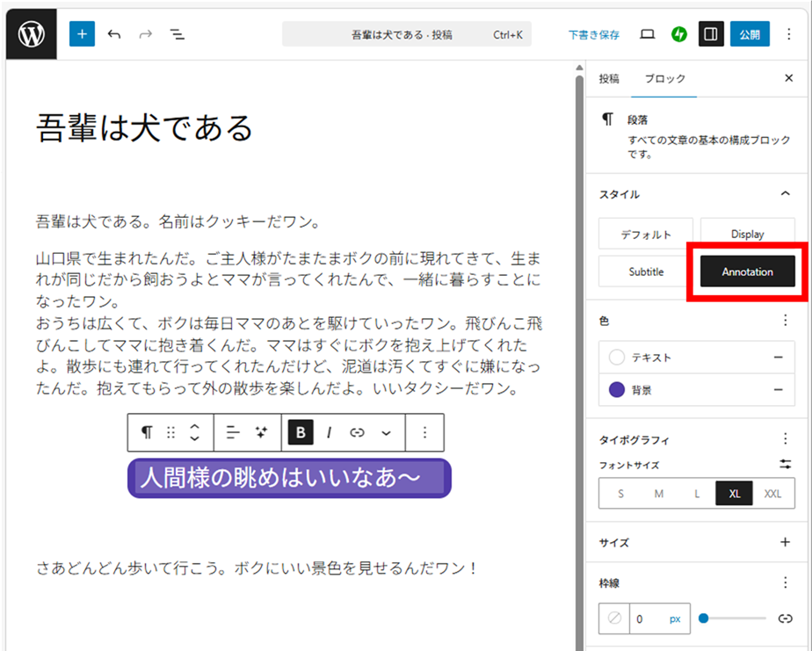Click the border width px input field

pyautogui.click(x=649, y=618)
